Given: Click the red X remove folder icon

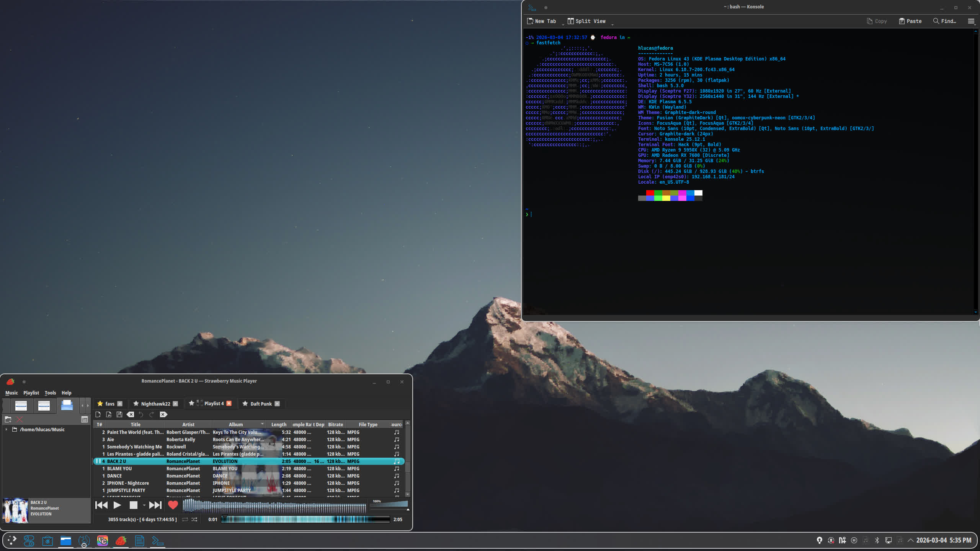Looking at the screenshot, I should [x=20, y=419].
